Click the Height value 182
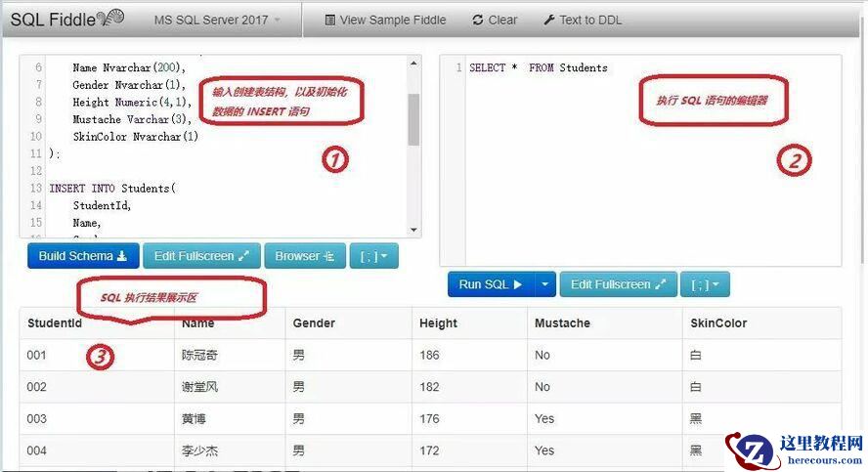The image size is (868, 472). point(429,387)
